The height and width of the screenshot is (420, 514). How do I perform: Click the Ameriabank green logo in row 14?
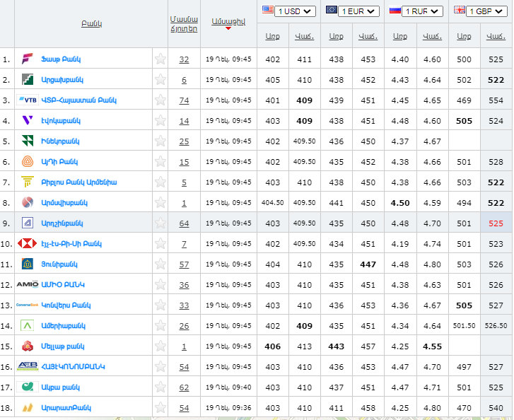[x=28, y=325]
